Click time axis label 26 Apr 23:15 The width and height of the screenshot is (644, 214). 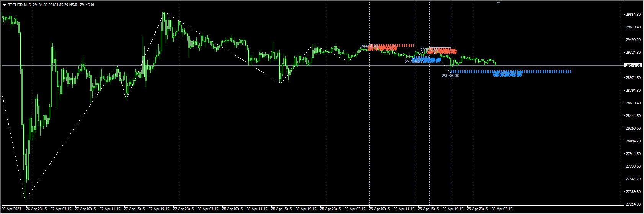[x=36, y=209]
